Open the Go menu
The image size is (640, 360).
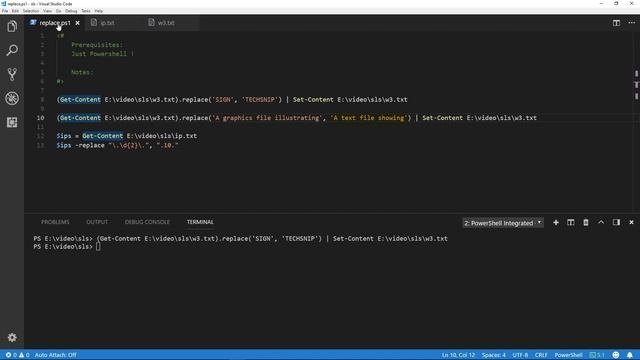(58, 11)
